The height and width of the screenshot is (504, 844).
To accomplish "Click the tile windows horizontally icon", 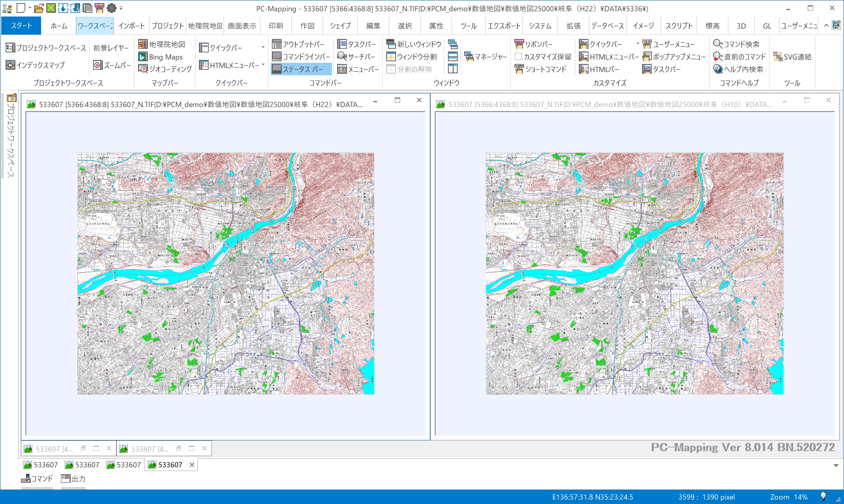I will 453,57.
